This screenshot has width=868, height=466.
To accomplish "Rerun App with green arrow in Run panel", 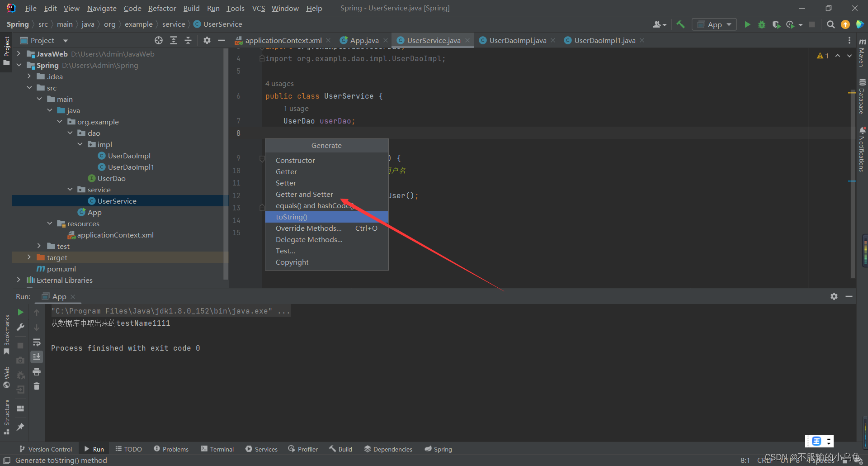I will [20, 312].
